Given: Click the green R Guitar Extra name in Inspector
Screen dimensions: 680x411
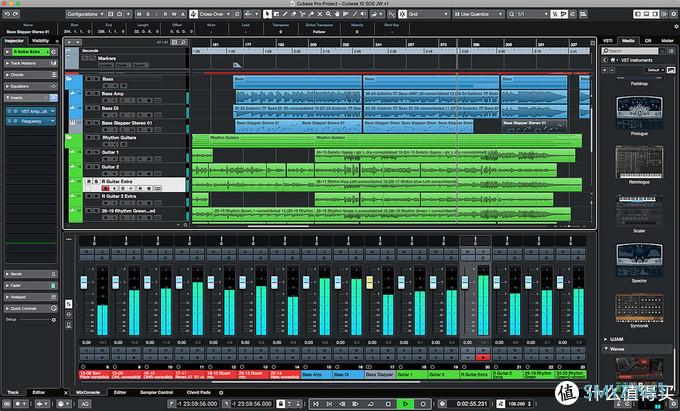Looking at the screenshot, I should [x=30, y=52].
